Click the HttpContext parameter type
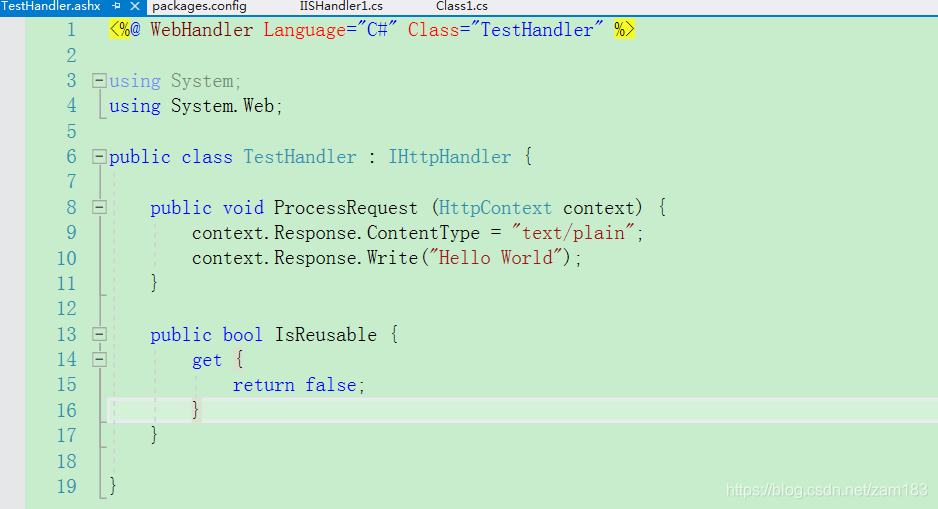The width and height of the screenshot is (938, 509). tap(495, 208)
